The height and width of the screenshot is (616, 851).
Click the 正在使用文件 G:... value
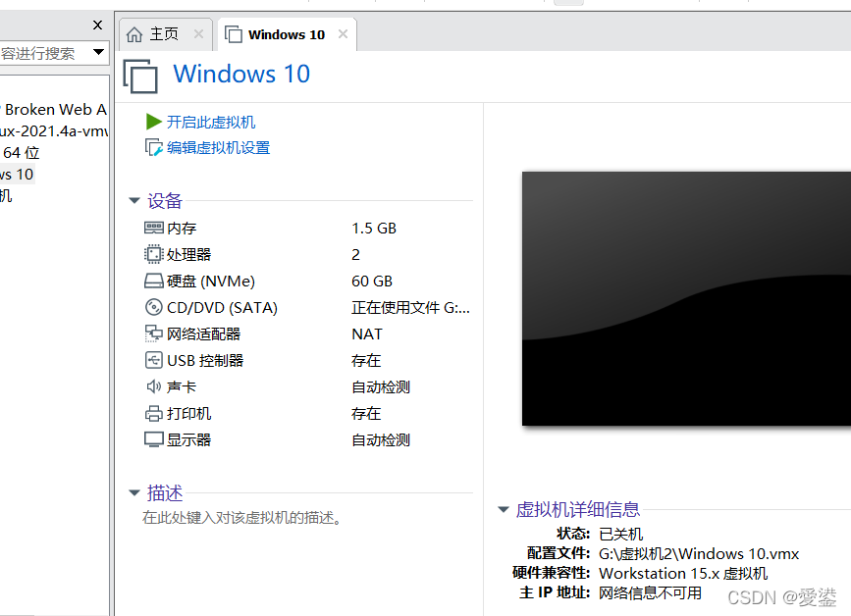[x=411, y=308]
